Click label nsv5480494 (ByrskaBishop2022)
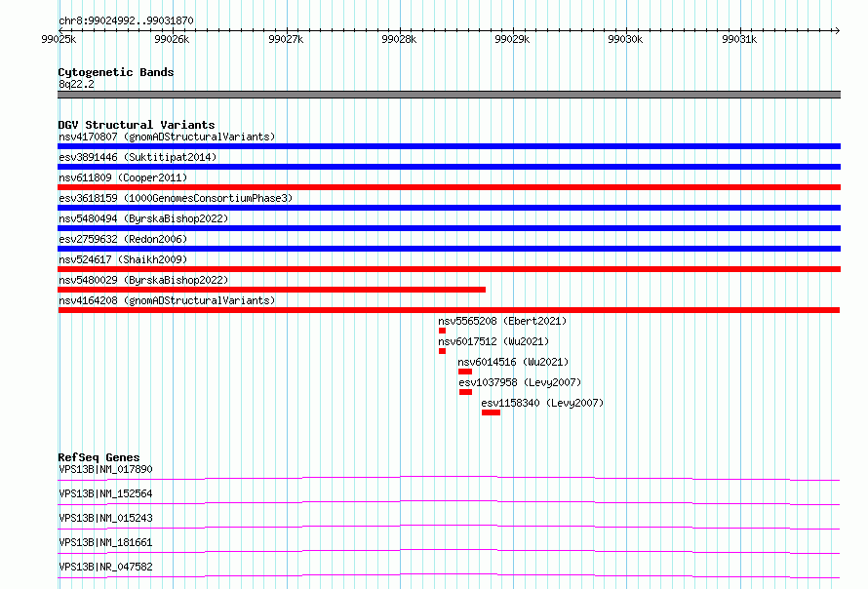 click(143, 218)
